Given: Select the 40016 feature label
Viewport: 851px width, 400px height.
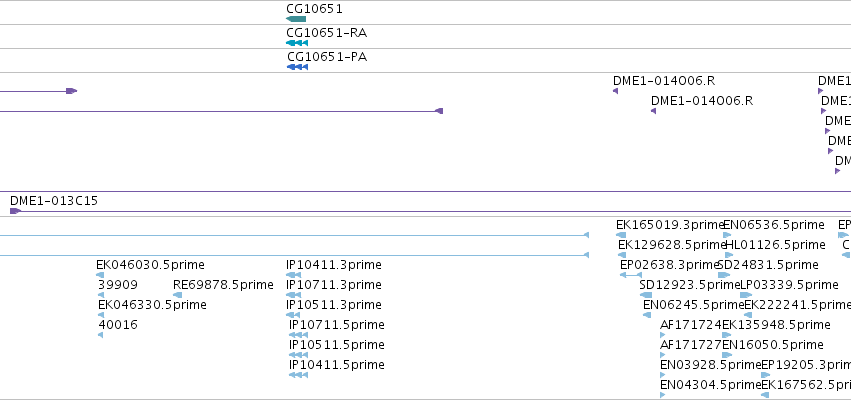Looking at the screenshot, I should (118, 325).
